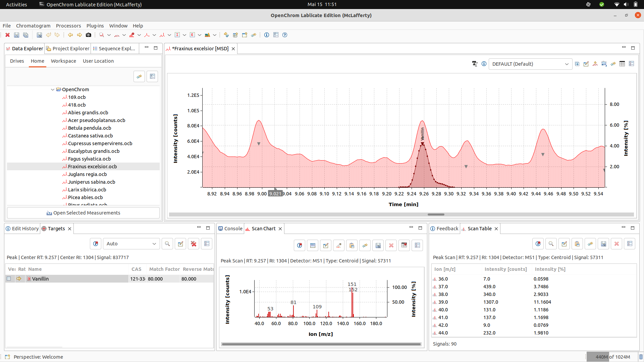Edit the peak scan with the pencil icon

pyautogui.click(x=325, y=245)
